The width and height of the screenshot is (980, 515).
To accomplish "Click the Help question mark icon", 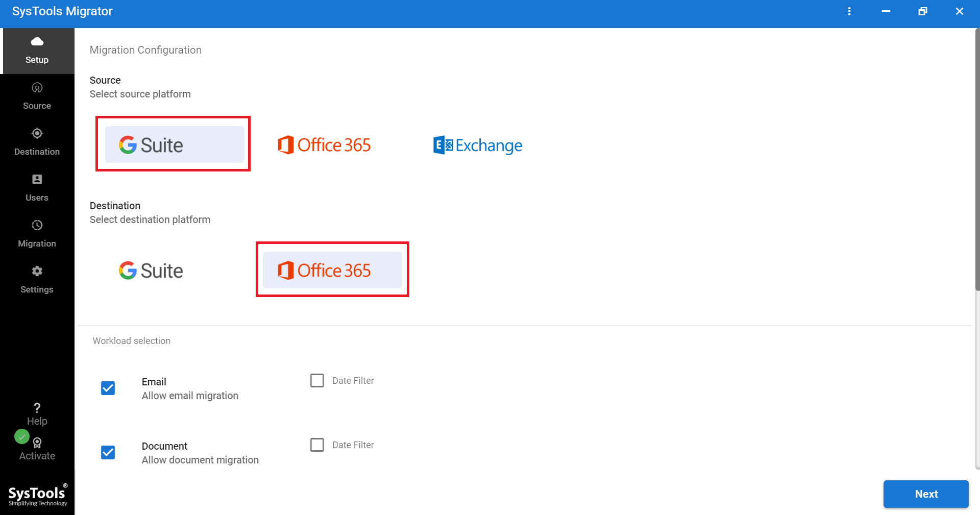I will pos(37,408).
